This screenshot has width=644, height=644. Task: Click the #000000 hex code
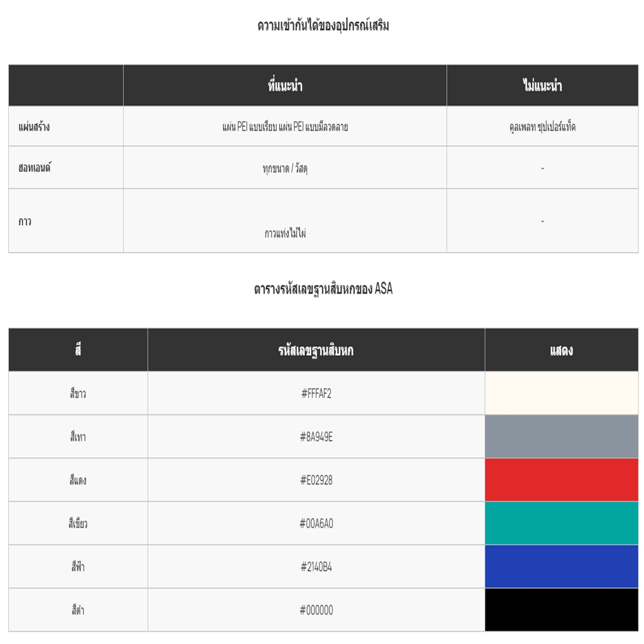316,610
